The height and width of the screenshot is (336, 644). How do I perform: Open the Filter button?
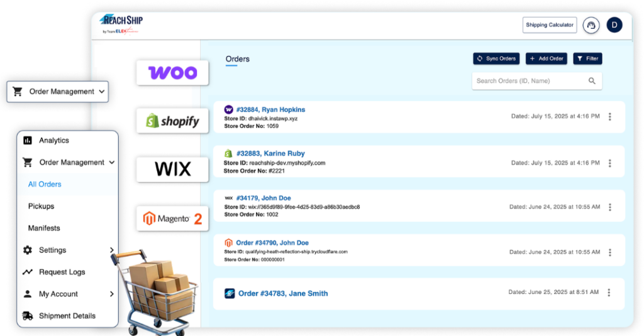point(588,58)
